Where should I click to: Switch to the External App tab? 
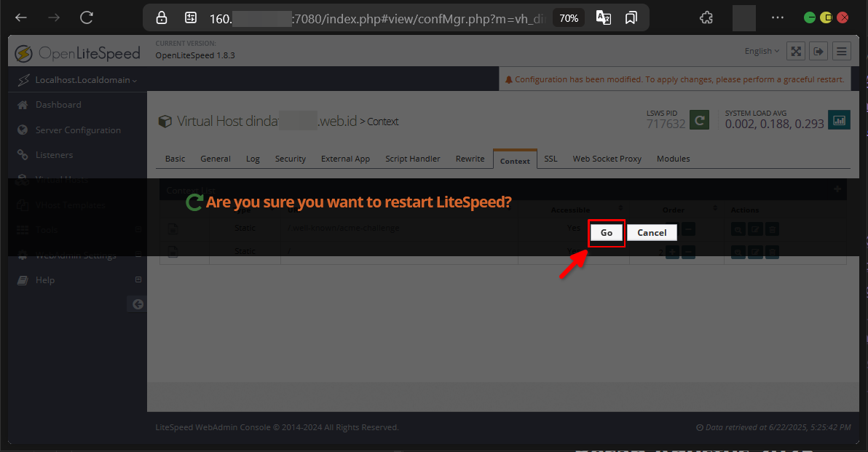click(x=345, y=159)
